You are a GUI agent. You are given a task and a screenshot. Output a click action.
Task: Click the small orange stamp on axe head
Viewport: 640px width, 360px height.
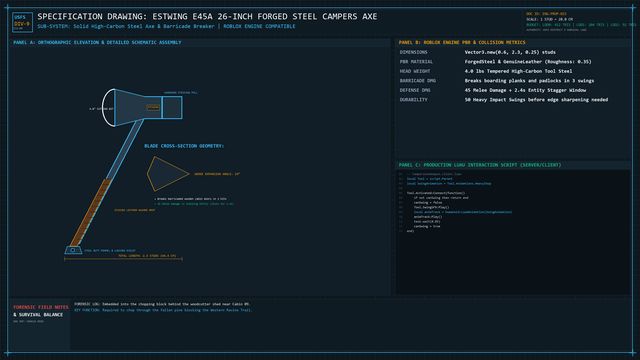(153, 107)
